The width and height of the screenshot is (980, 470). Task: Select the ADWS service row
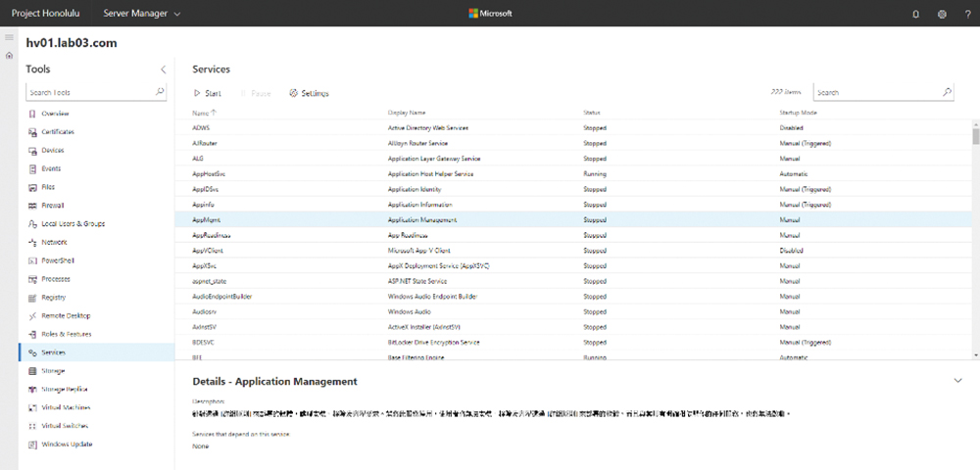573,127
